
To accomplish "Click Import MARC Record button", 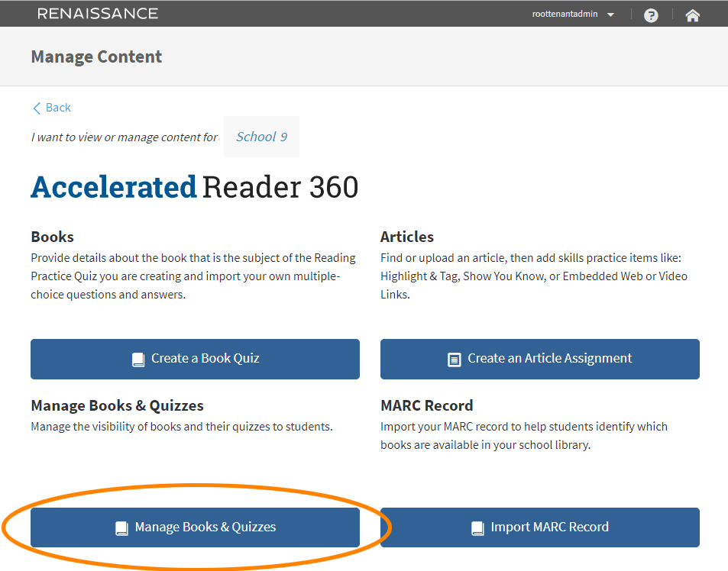I will (540, 527).
